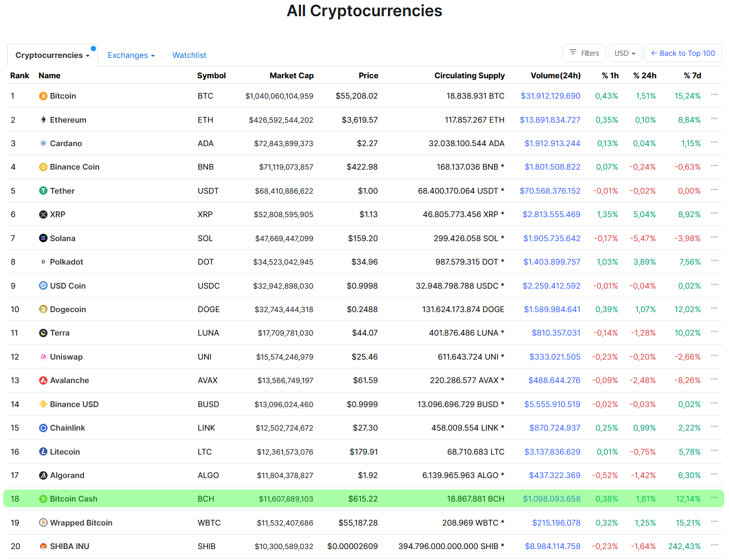Click the Cardano coin icon
The height and width of the screenshot is (560, 729).
coord(43,144)
